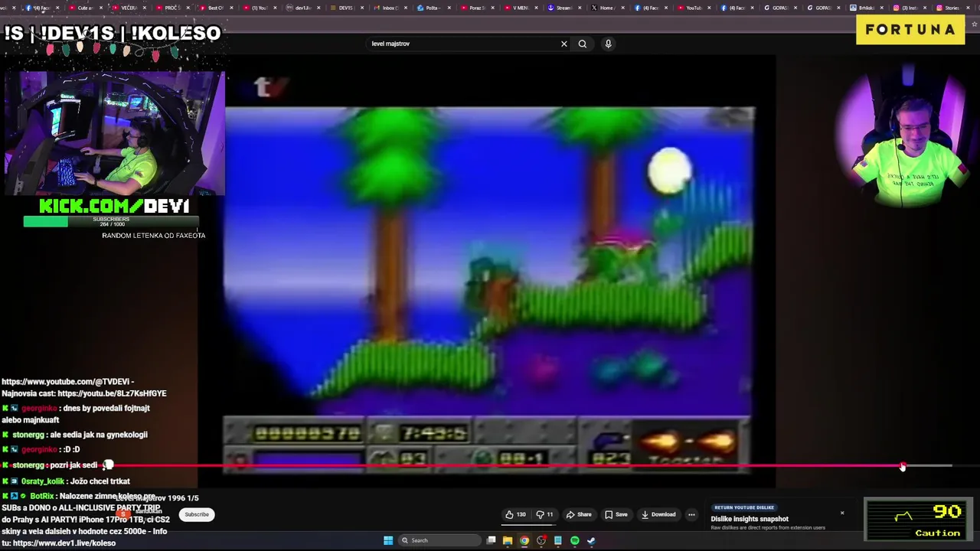Open the three-dot more actions menu
Screen dimensions: 980x551
point(691,514)
